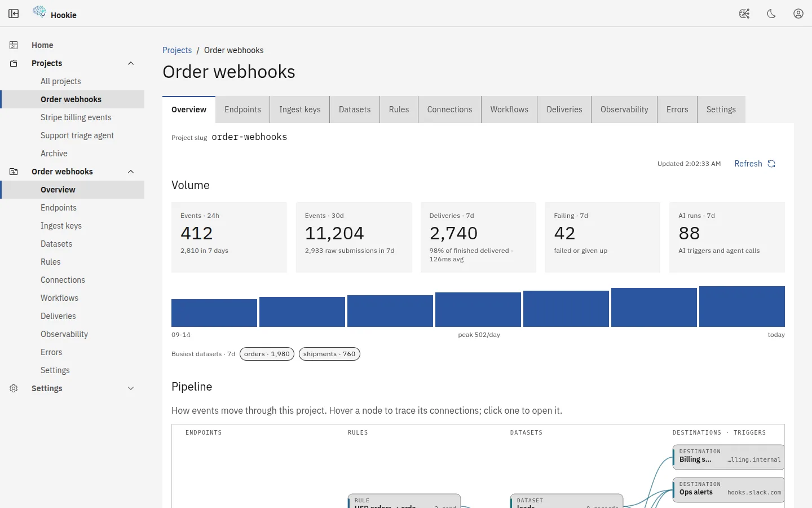Image resolution: width=812 pixels, height=508 pixels.
Task: Select the Connections tab
Action: [449, 110]
